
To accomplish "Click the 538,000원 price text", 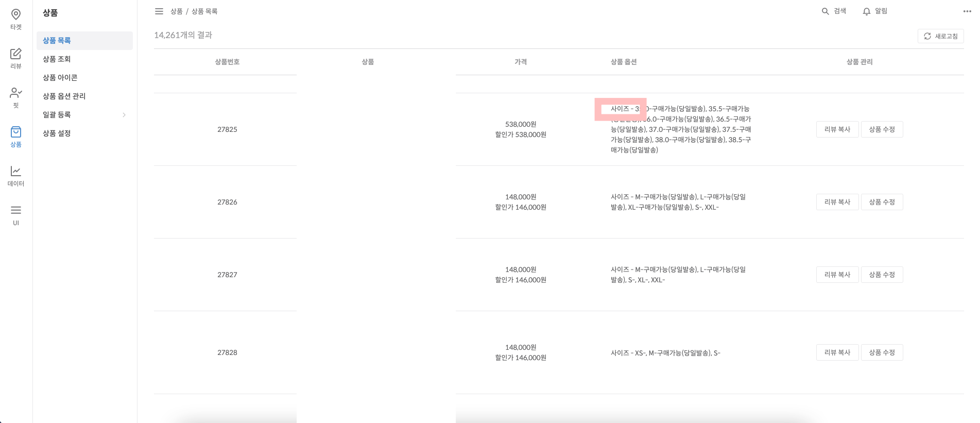I will click(x=521, y=124).
